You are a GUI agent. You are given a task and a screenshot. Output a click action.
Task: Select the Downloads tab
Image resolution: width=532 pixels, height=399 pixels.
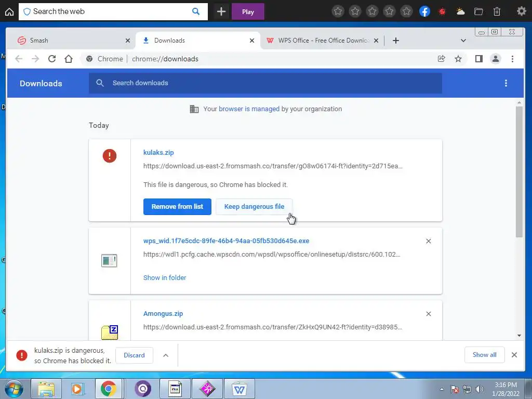198,41
